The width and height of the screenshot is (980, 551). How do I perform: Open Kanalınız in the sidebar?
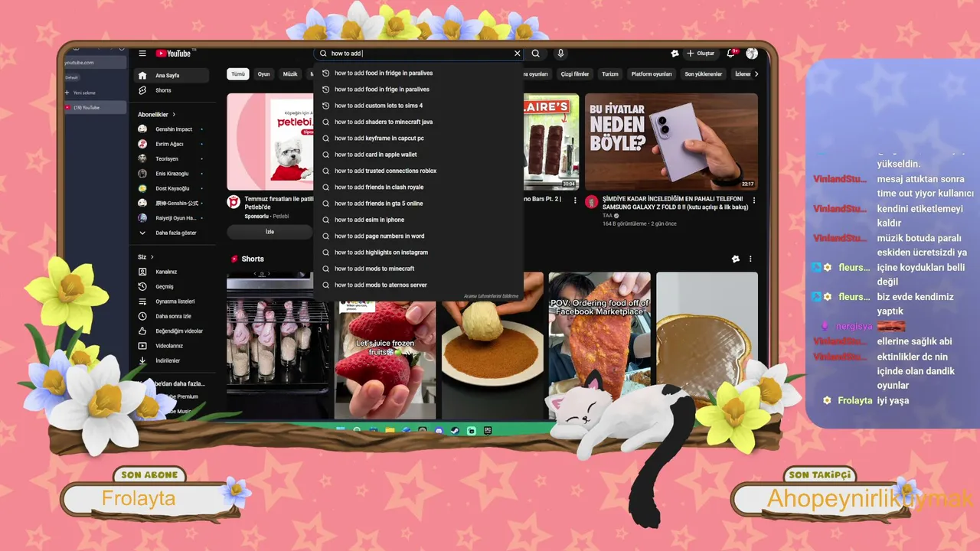170,272
